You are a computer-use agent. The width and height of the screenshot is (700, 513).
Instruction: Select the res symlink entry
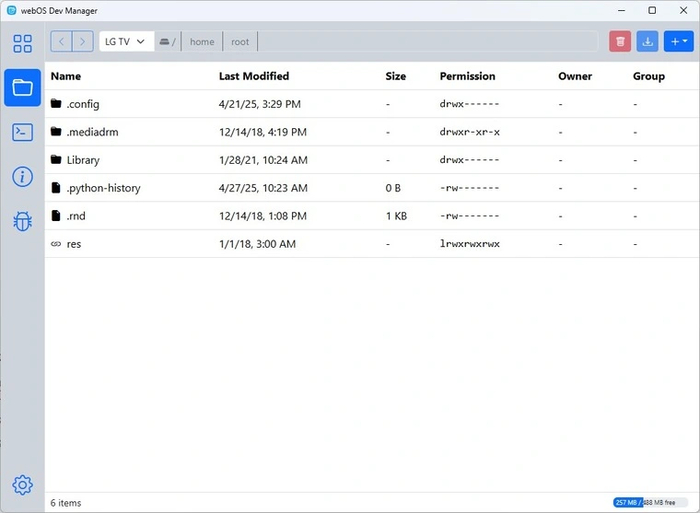74,244
